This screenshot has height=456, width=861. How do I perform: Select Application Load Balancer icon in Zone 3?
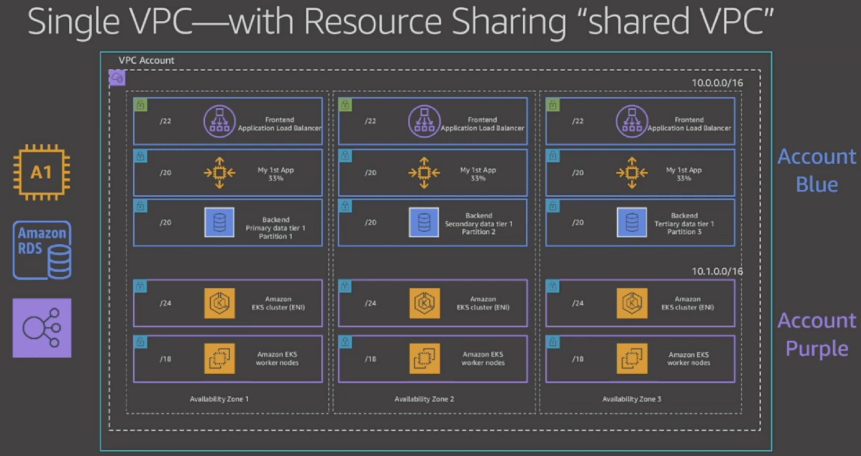(x=631, y=121)
